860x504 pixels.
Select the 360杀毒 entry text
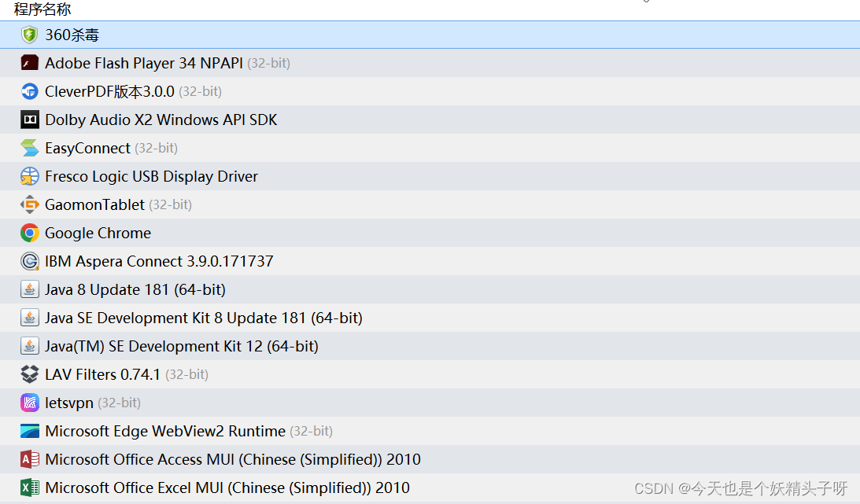pos(72,35)
